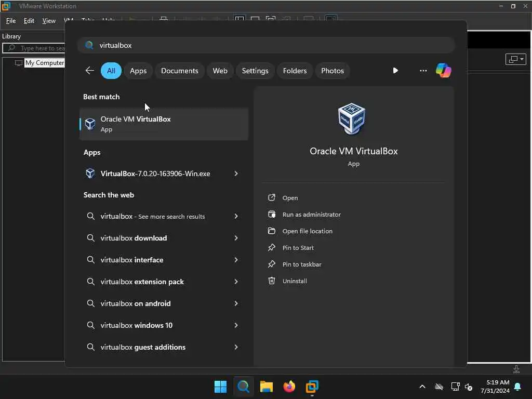Click the VMware Workstation taskbar icon
Screen dimensions: 532x399
(x=312, y=387)
